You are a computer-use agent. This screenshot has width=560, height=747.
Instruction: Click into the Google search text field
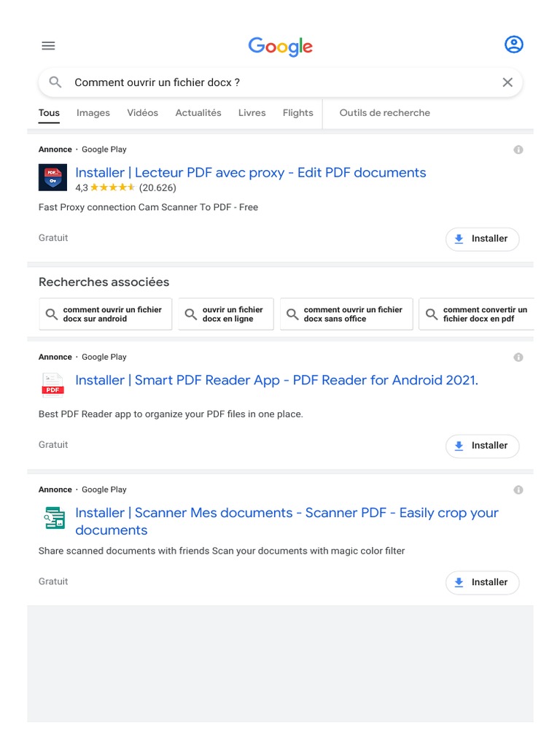(x=277, y=82)
